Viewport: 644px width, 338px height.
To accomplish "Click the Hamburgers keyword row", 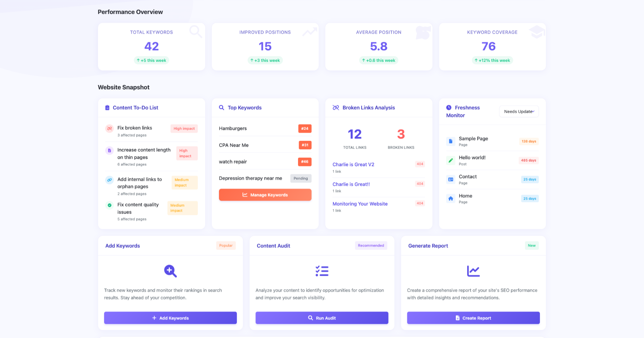I will (x=265, y=128).
